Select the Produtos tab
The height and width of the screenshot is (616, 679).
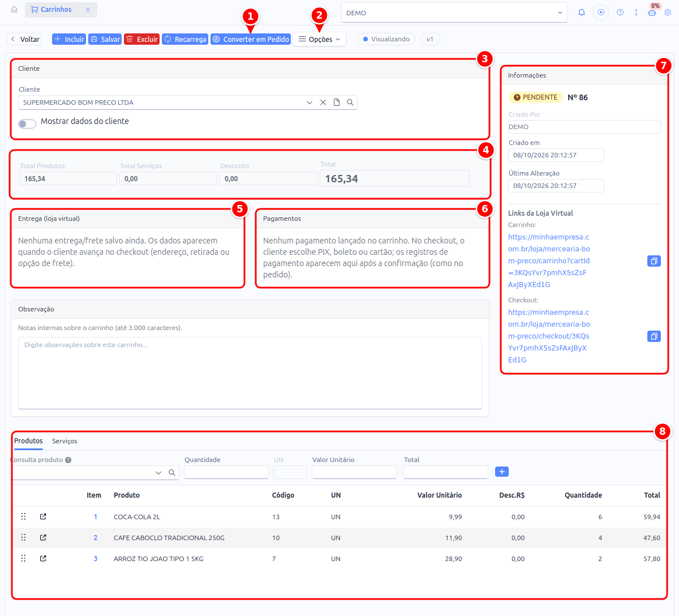(x=28, y=441)
